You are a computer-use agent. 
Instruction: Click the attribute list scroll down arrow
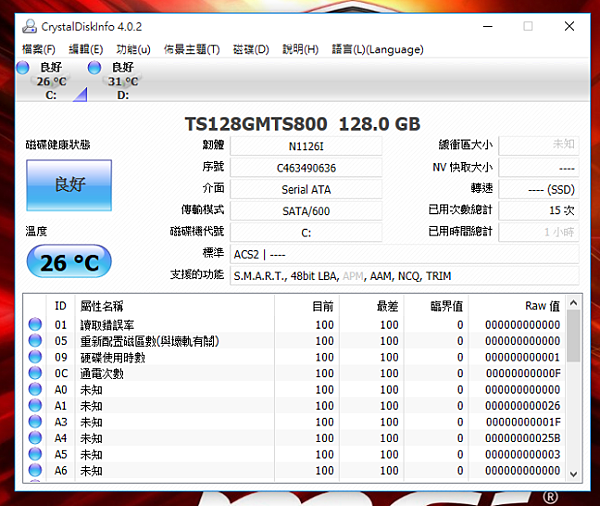pos(573,474)
